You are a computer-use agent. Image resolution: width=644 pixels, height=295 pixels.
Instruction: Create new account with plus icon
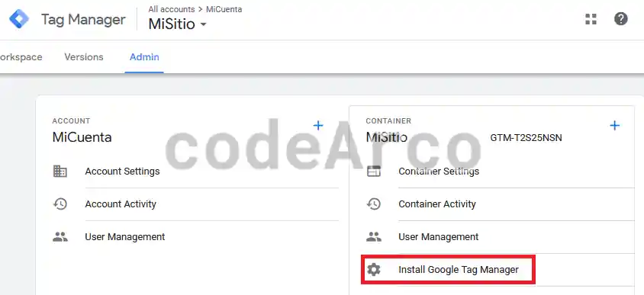318,126
